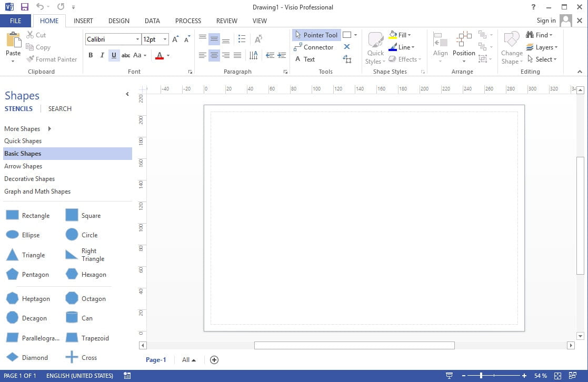Toggle justify text alignment
The height and width of the screenshot is (382, 588).
click(x=237, y=55)
